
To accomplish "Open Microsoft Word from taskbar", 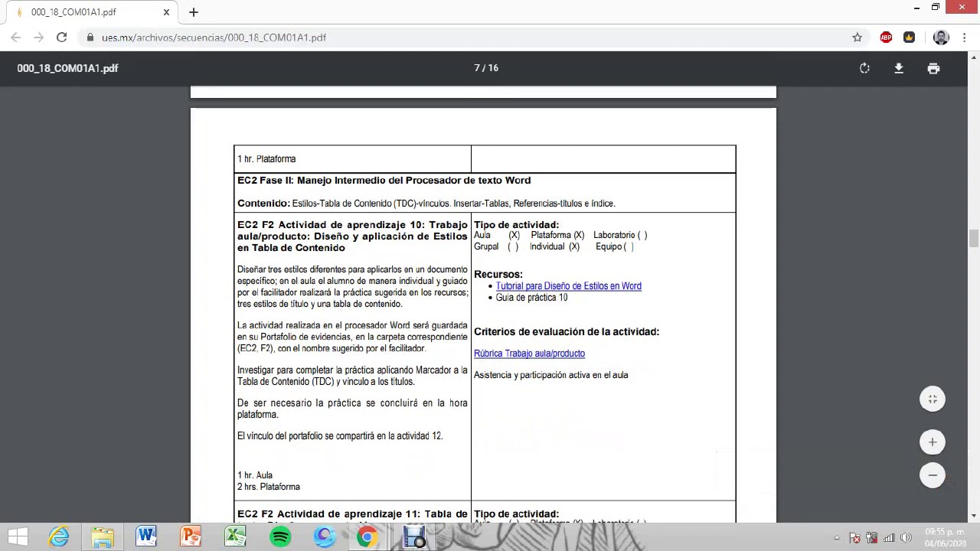I will click(146, 537).
